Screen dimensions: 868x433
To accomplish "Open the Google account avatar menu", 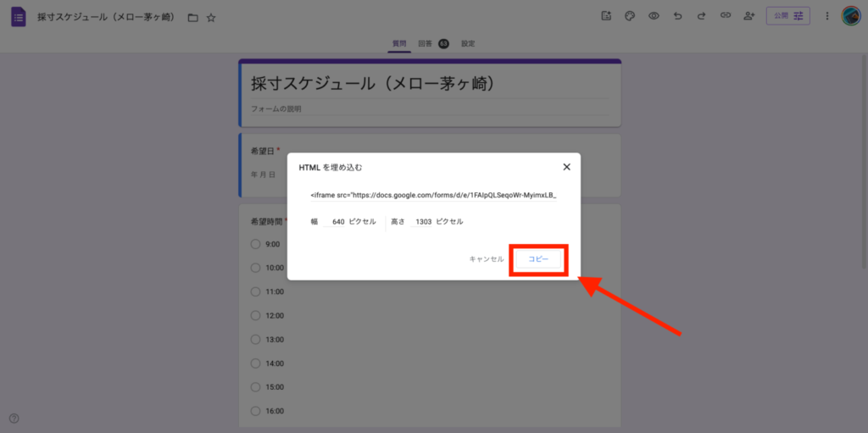I will click(x=851, y=16).
